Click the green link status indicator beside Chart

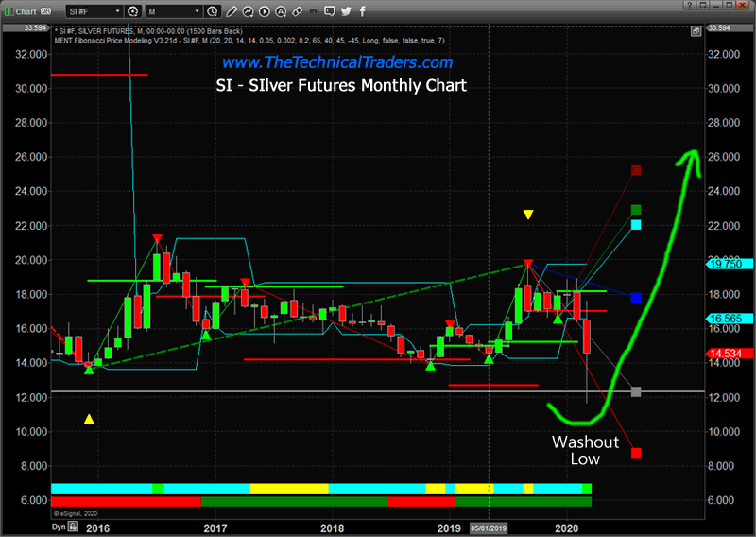coord(8,11)
